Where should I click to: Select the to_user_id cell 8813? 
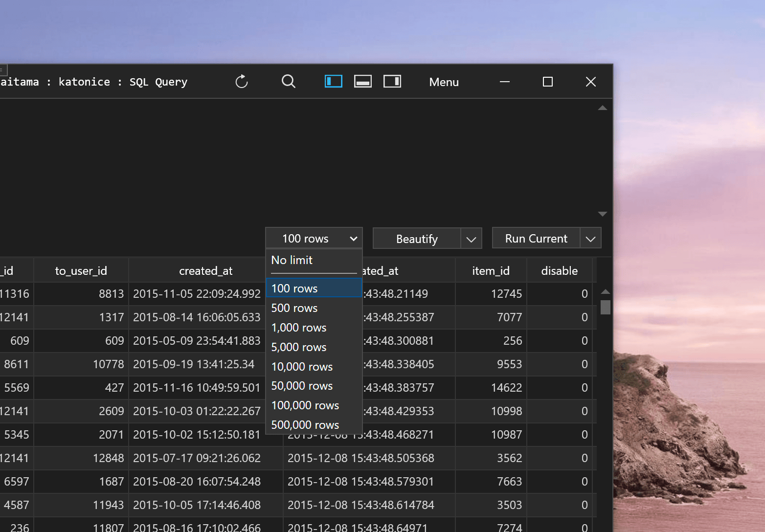81,294
